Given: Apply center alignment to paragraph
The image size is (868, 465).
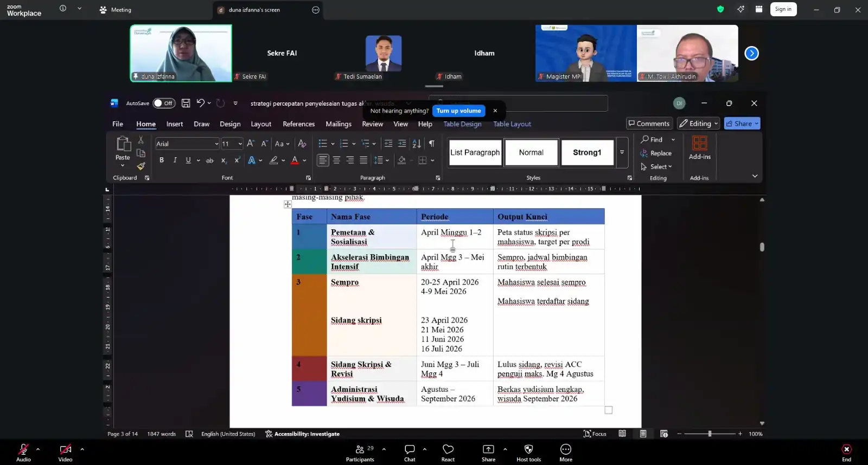Looking at the screenshot, I should [x=336, y=160].
